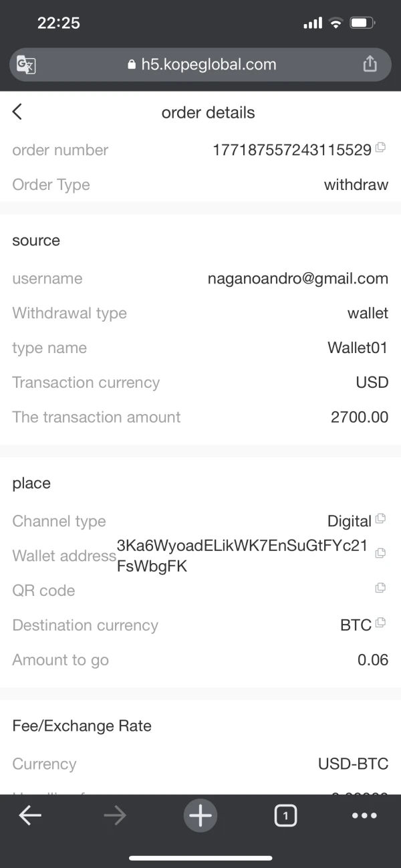Tap the order number value
Viewport: 401px width, 868px height.
[291, 150]
